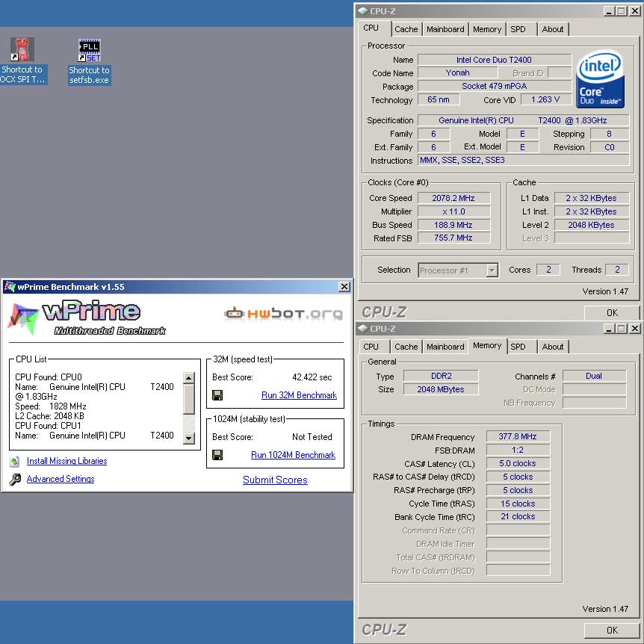Click the hwbot.org logo
The height and width of the screenshot is (644, 644).
pos(284,314)
